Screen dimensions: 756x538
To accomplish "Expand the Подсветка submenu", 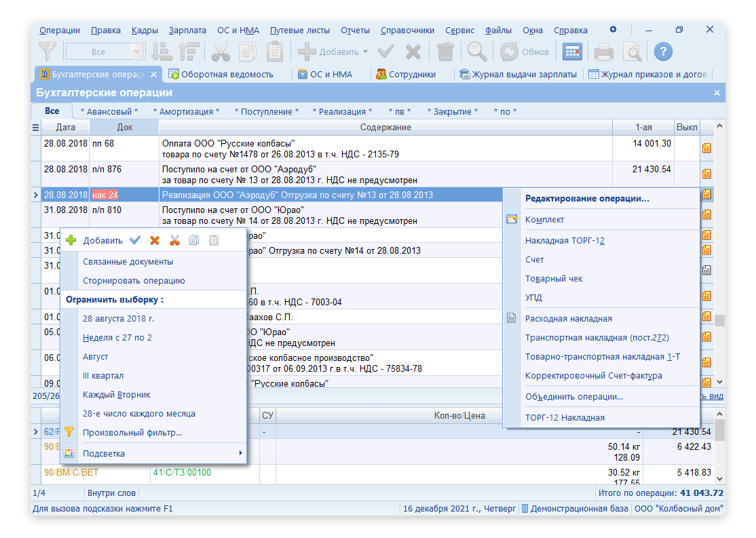I will [x=241, y=453].
